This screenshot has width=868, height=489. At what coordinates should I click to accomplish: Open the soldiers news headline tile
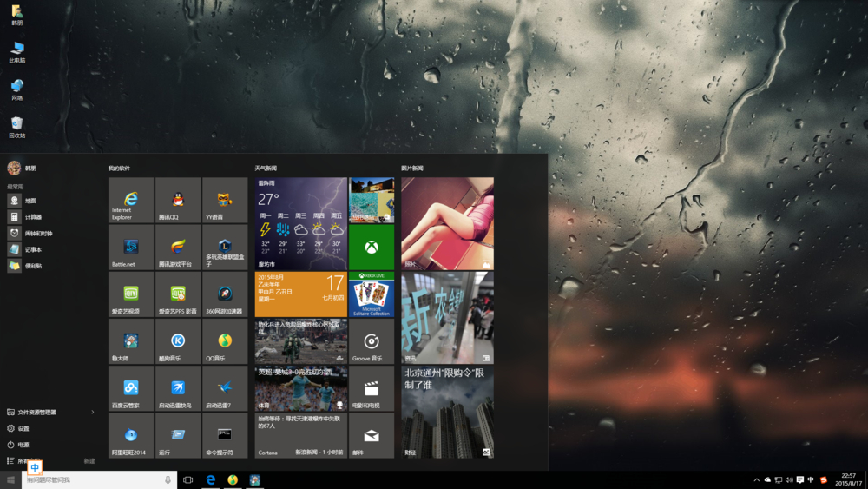301,341
